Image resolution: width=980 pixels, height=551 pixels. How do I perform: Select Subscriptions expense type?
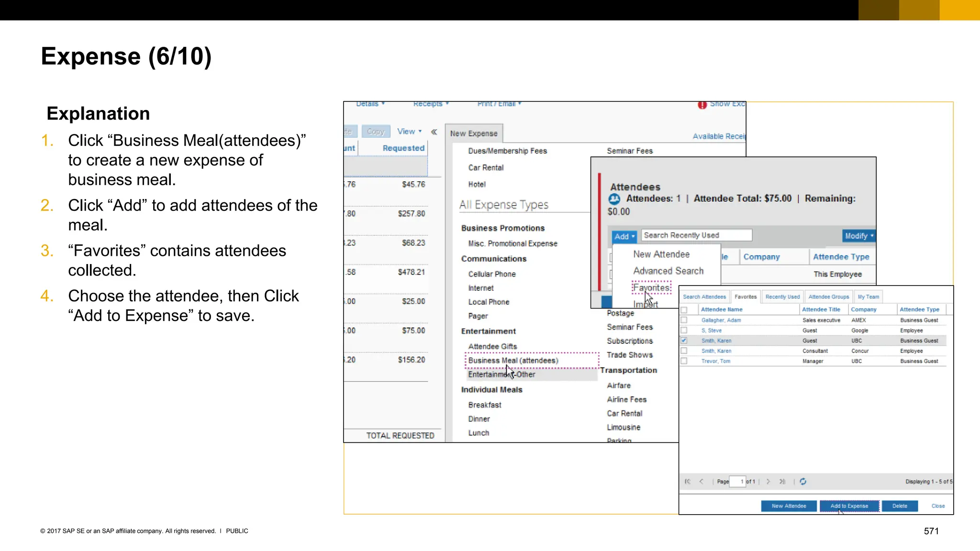click(x=630, y=341)
